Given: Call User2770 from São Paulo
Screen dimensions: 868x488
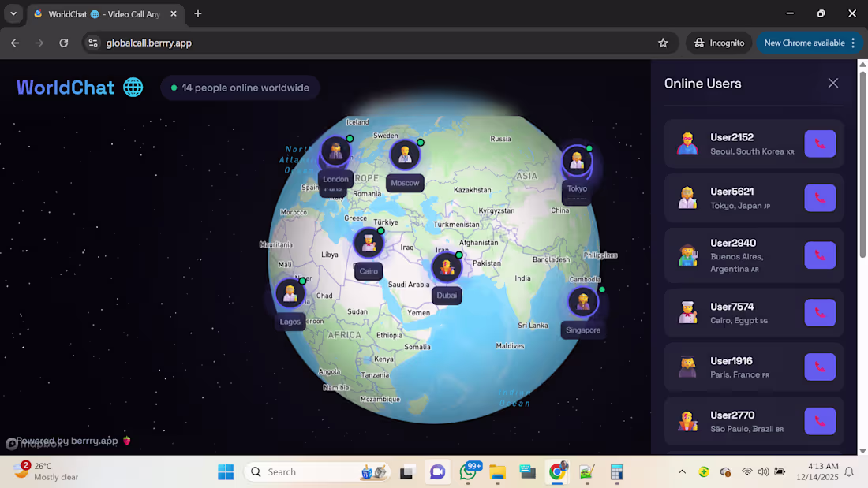Looking at the screenshot, I should click(x=820, y=421).
